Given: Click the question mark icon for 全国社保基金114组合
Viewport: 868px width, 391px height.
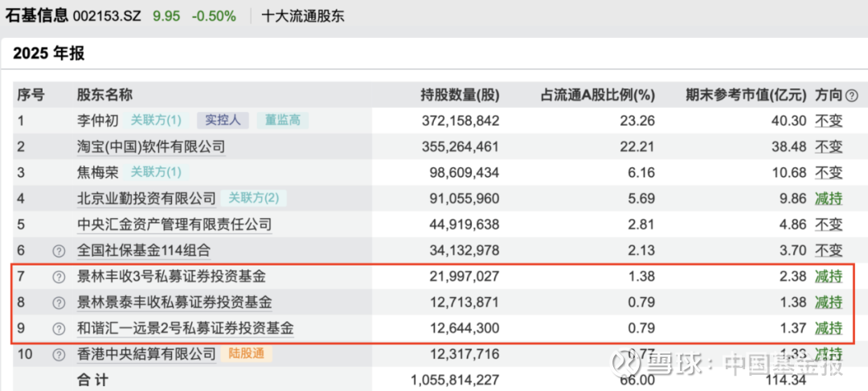Looking at the screenshot, I should point(58,250).
